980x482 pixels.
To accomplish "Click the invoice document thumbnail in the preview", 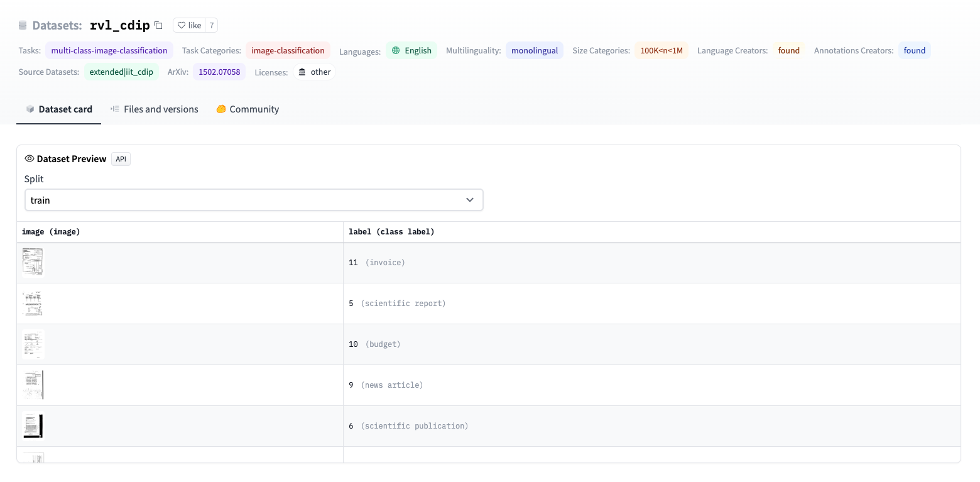I will [x=33, y=262].
